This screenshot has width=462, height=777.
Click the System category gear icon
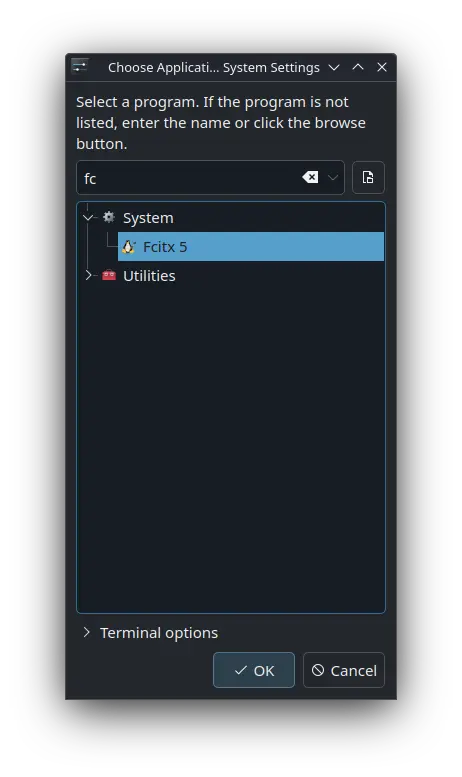click(109, 217)
